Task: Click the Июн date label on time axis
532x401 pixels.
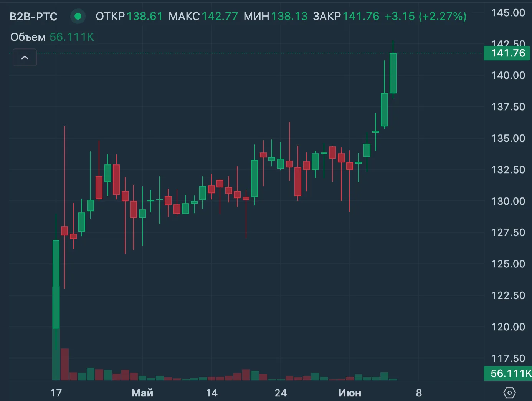Action: coord(350,393)
